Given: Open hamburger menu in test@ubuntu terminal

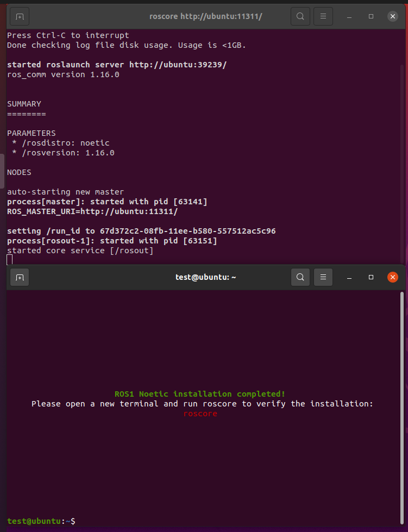Looking at the screenshot, I should coord(323,277).
